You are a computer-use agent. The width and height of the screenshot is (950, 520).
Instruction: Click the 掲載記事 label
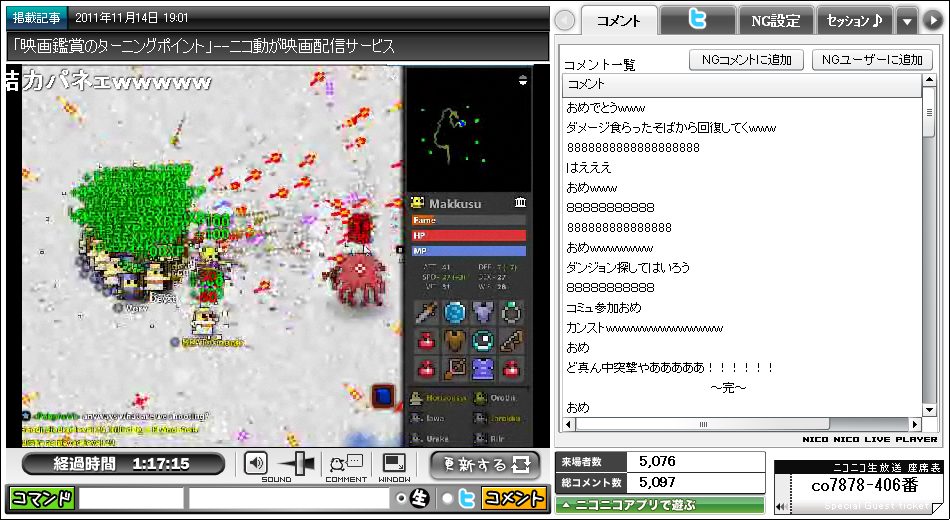36,18
